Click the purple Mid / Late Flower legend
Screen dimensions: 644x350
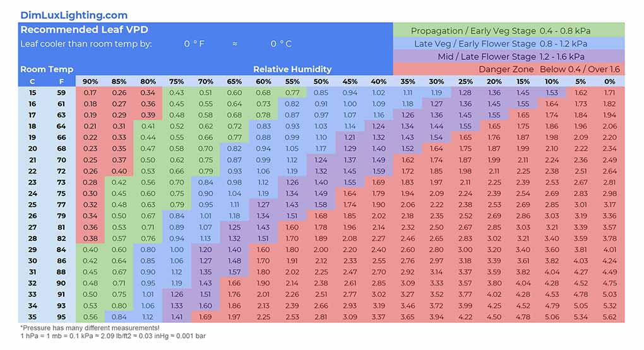coord(508,57)
